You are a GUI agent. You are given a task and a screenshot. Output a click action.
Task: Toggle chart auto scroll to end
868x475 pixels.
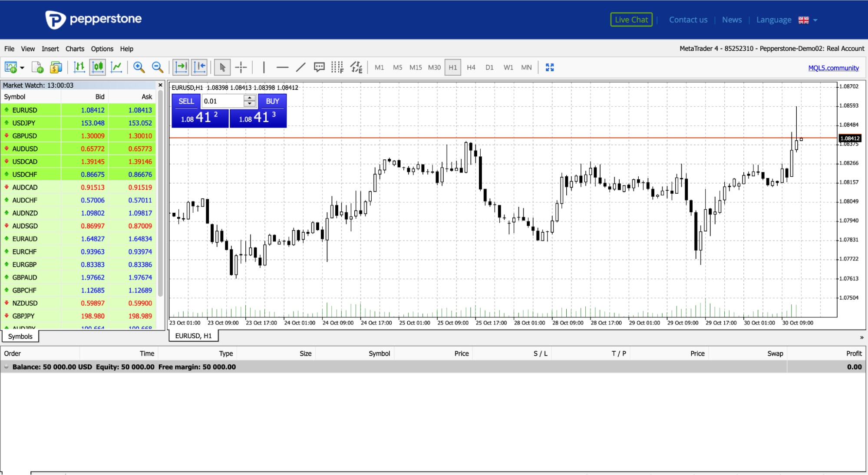tap(181, 67)
